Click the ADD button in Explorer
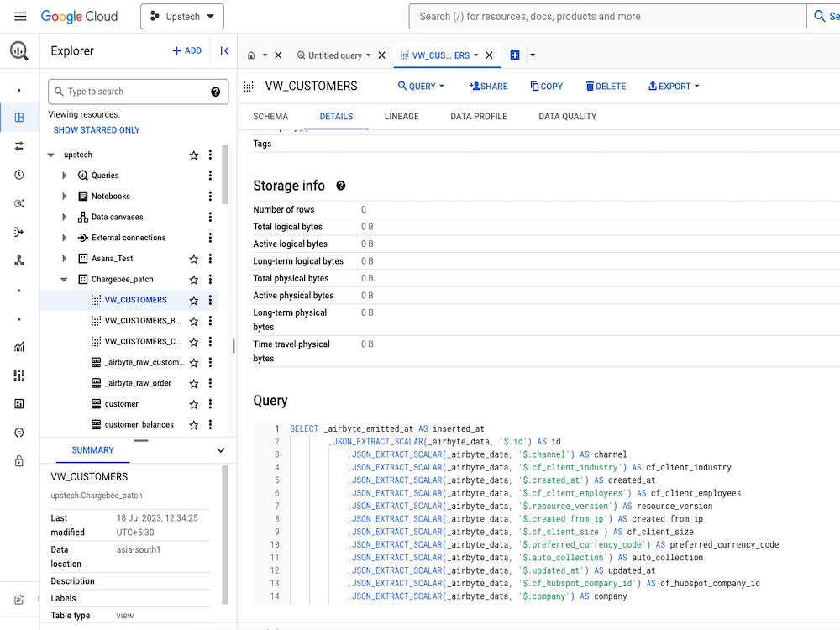Screen dimensions: 840x630 coord(187,51)
